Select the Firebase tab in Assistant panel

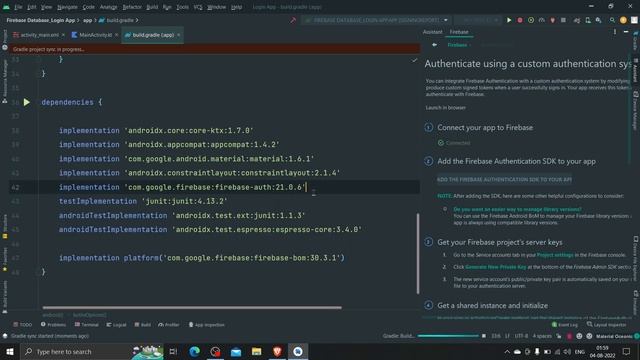[459, 32]
